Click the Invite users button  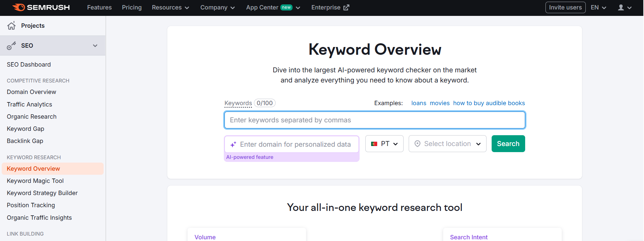(565, 7)
